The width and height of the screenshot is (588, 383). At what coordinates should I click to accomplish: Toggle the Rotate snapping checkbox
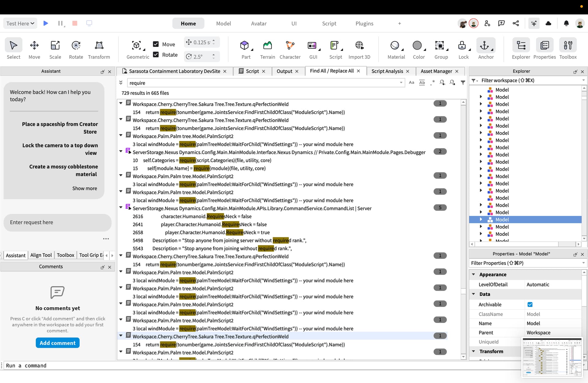156,55
